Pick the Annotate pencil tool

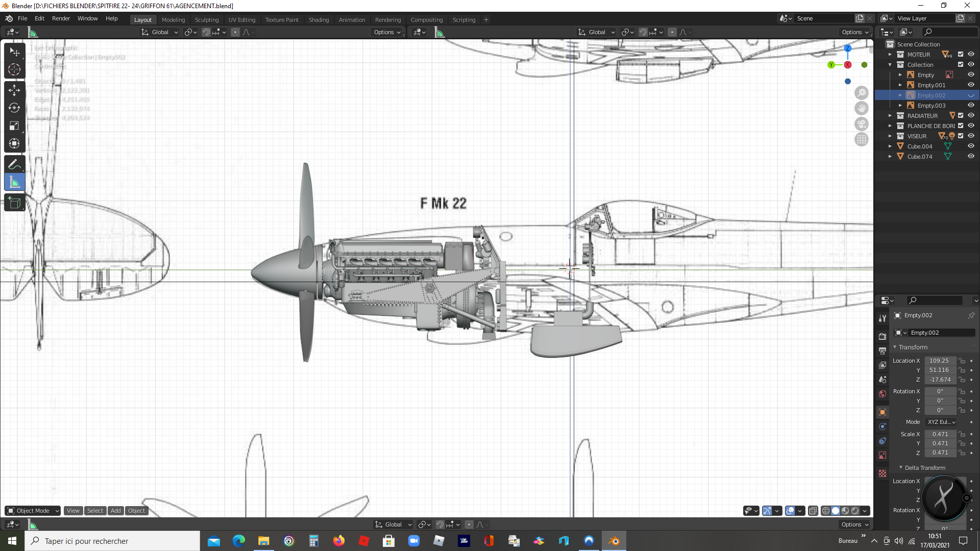14,164
